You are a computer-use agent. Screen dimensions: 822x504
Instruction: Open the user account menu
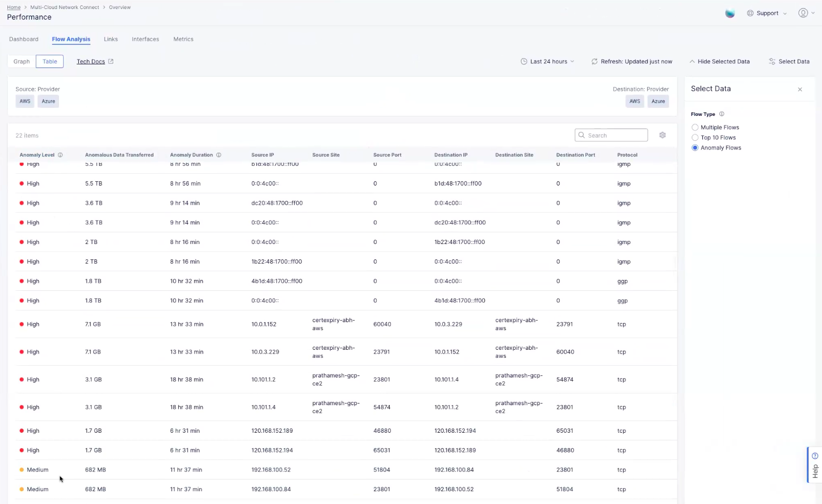(806, 13)
